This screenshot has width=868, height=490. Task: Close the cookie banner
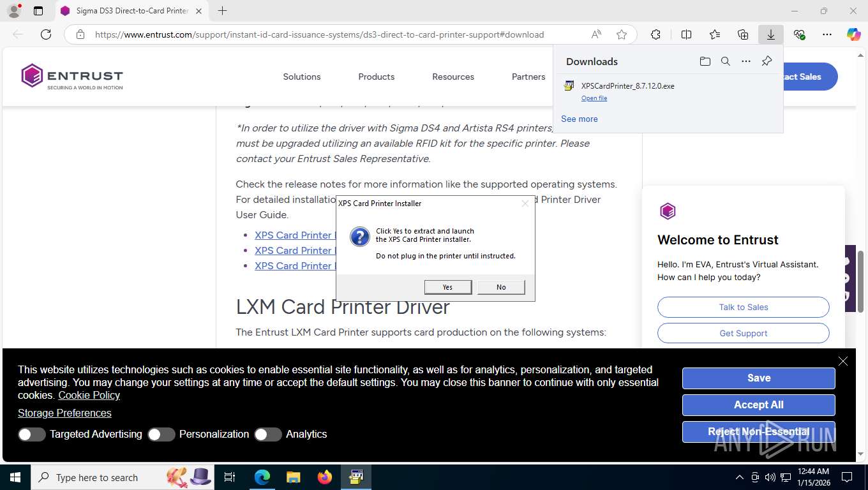[843, 361]
